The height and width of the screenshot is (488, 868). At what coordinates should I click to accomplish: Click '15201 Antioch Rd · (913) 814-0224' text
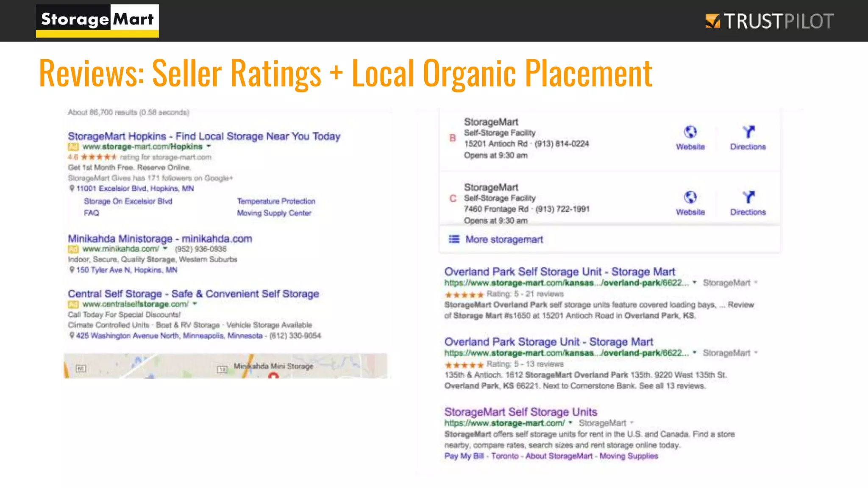526,144
